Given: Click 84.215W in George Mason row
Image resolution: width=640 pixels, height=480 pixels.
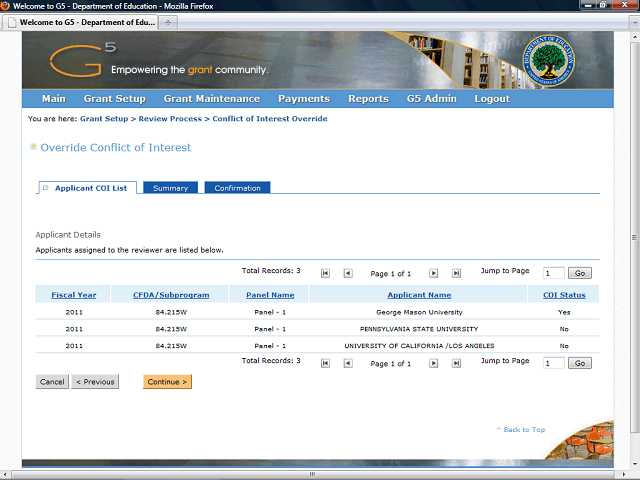Looking at the screenshot, I should 171,312.
